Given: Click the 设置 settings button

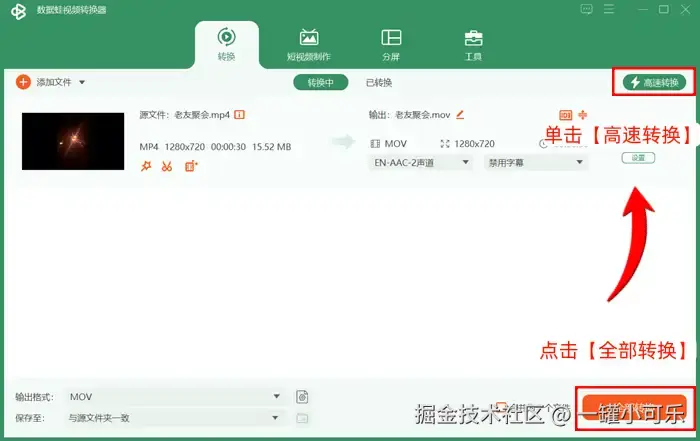Looking at the screenshot, I should [638, 158].
